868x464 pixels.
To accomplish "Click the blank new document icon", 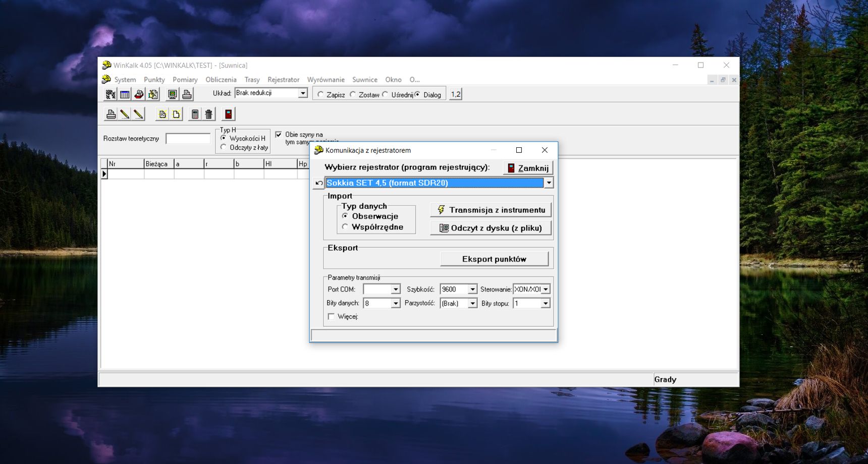I will coord(176,114).
